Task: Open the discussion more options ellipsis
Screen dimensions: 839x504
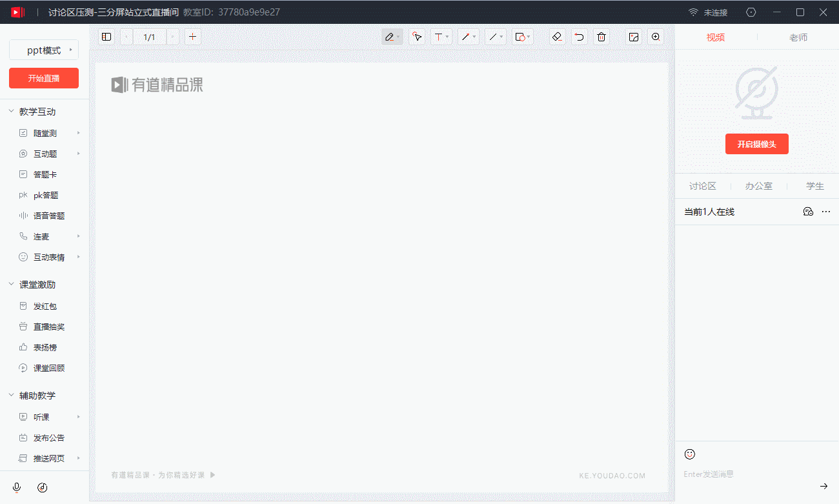Action: [x=826, y=212]
